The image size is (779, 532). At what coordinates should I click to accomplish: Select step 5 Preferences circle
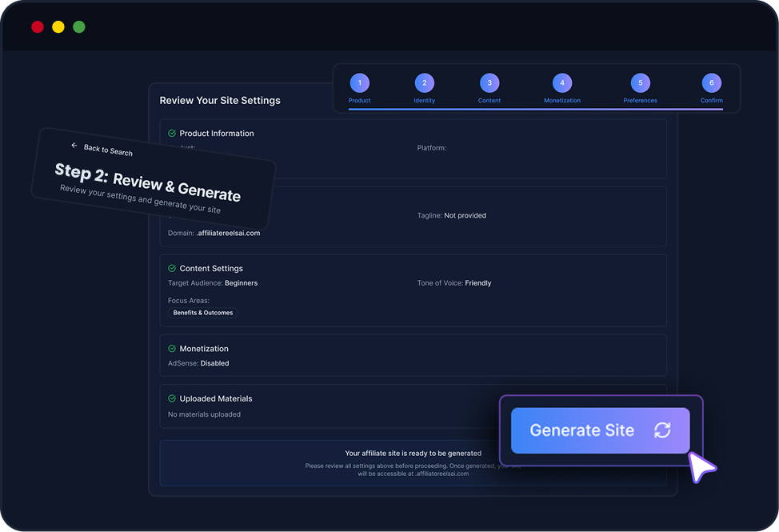click(x=640, y=83)
